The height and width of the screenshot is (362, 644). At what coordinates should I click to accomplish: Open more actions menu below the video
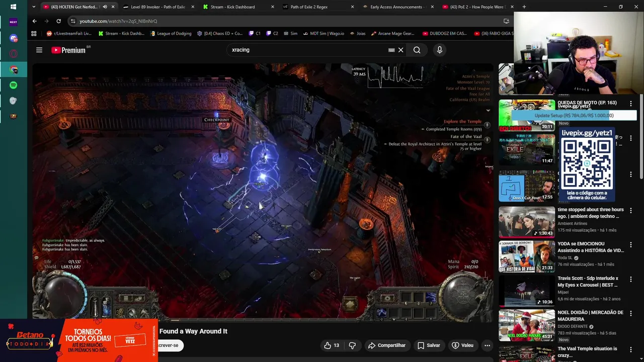point(487,345)
